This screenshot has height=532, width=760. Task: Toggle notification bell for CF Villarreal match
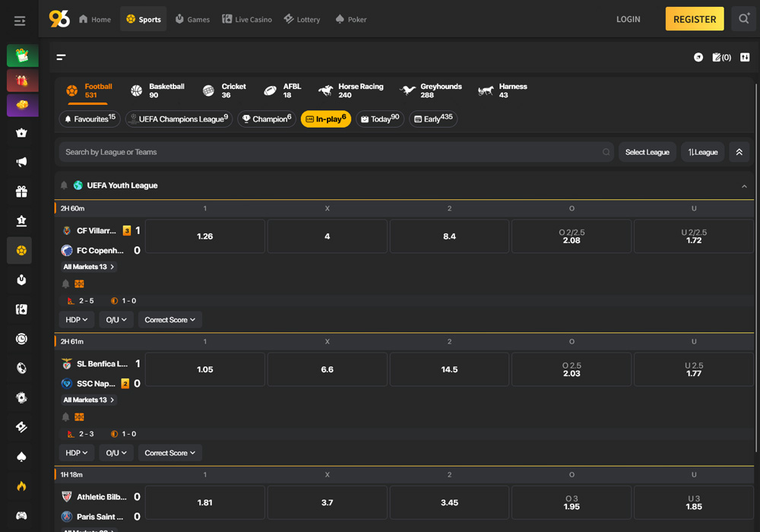[x=65, y=283]
